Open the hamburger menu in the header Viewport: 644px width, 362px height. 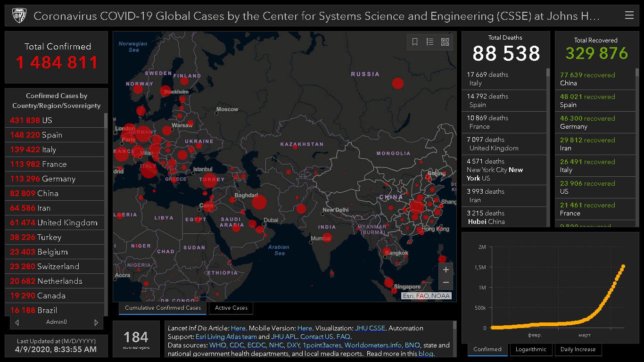(629, 16)
